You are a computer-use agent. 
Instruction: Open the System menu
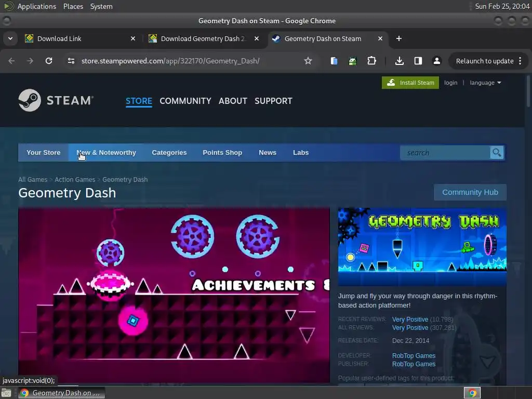pyautogui.click(x=101, y=6)
